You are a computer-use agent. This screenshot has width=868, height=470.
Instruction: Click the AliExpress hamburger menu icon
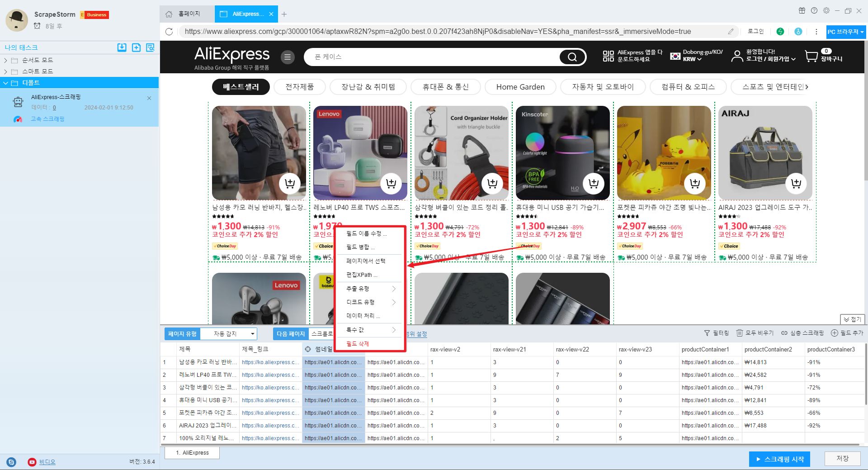(x=288, y=57)
